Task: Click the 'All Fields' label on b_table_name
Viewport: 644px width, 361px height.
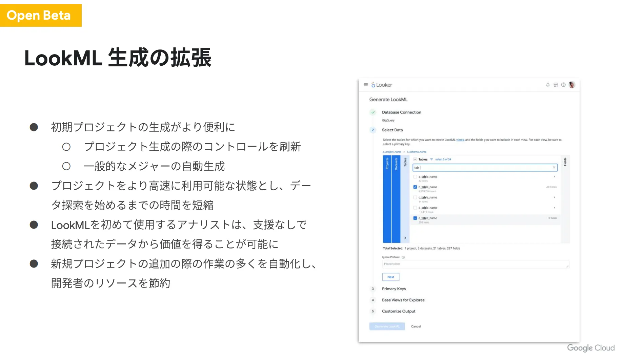Action: coord(551,187)
